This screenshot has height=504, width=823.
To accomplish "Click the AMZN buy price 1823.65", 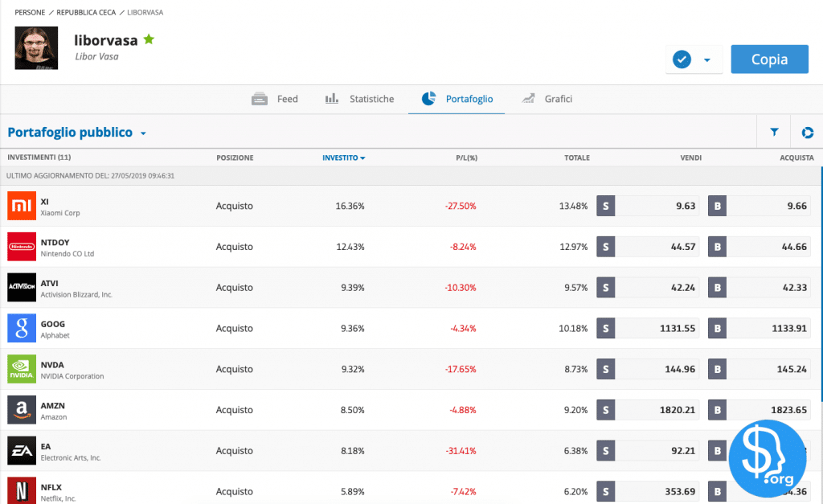I will pyautogui.click(x=788, y=410).
